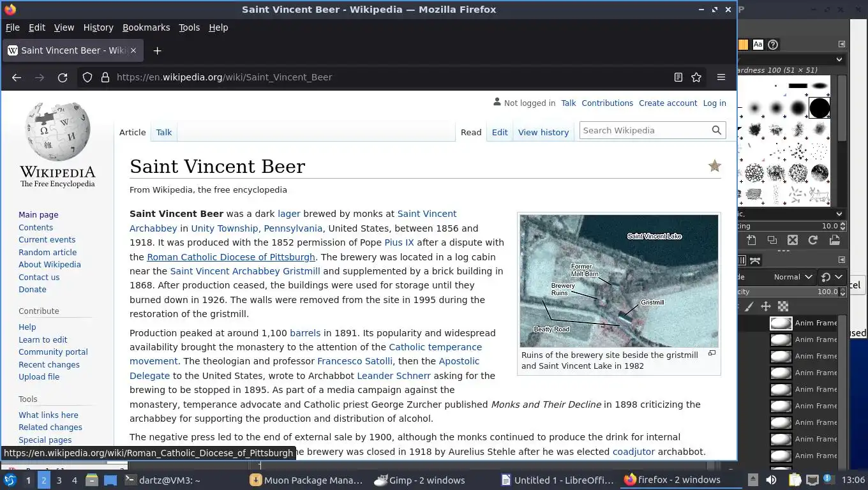Open the Bookmarks menu in Firefox

click(146, 27)
